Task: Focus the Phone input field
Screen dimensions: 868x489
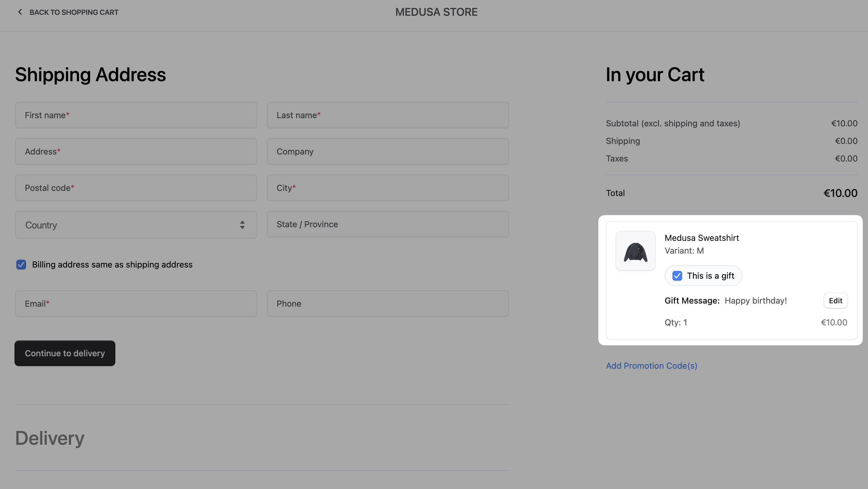Action: (387, 304)
